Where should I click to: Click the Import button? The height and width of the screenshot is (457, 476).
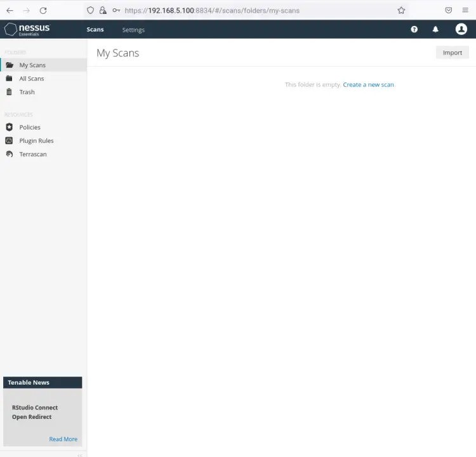coord(452,53)
